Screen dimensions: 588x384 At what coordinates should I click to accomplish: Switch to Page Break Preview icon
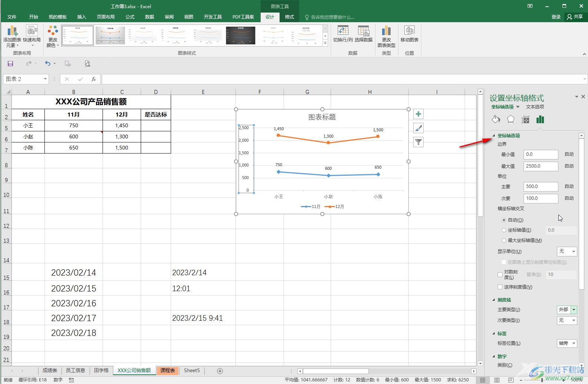coord(511,380)
